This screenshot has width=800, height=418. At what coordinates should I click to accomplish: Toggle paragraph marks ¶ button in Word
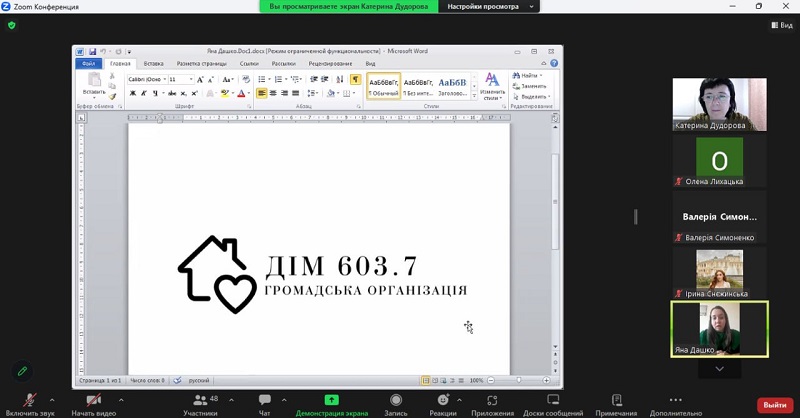(356, 79)
